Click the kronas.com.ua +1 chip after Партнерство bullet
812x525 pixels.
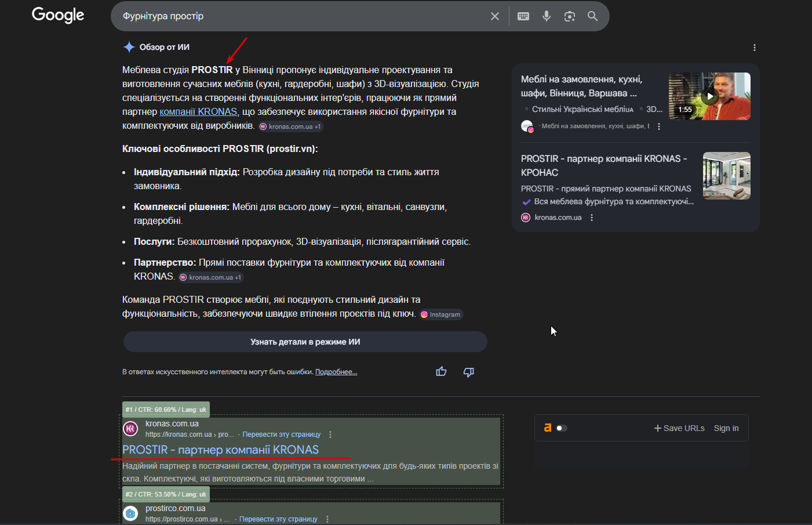pos(211,277)
